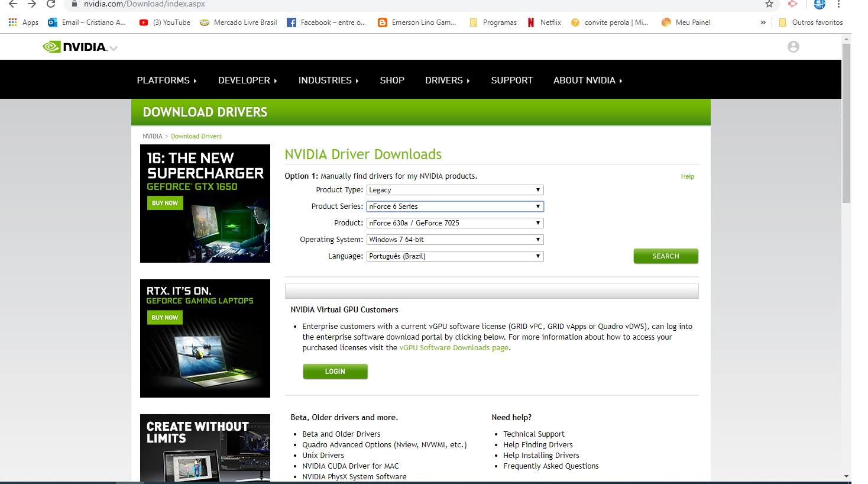
Task: Open the Operating System dropdown
Action: click(x=454, y=239)
